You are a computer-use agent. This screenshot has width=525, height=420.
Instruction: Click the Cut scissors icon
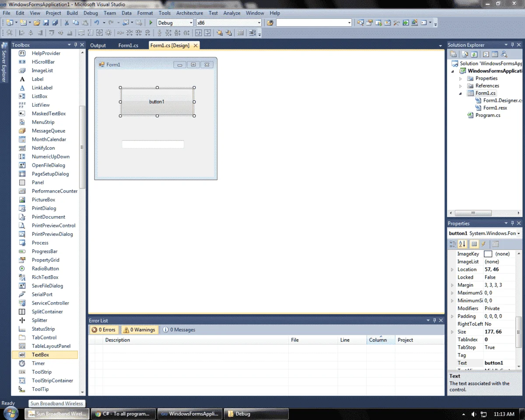click(67, 23)
